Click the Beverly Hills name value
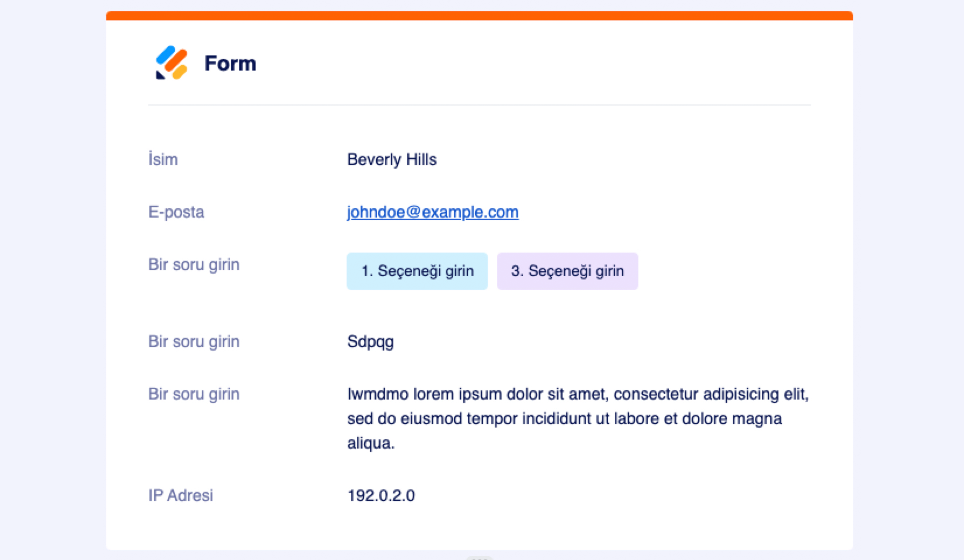Screen dimensions: 964x560 tap(392, 160)
